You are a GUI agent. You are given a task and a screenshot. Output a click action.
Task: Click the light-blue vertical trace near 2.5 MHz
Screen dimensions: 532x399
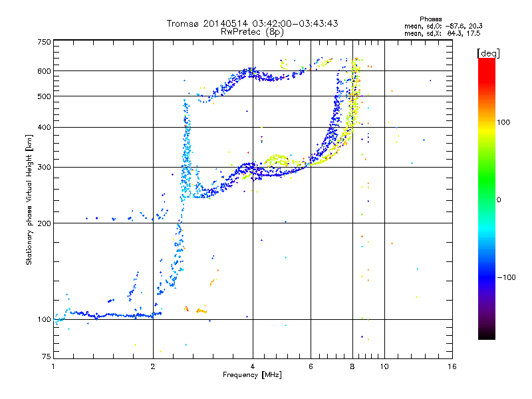click(186, 149)
